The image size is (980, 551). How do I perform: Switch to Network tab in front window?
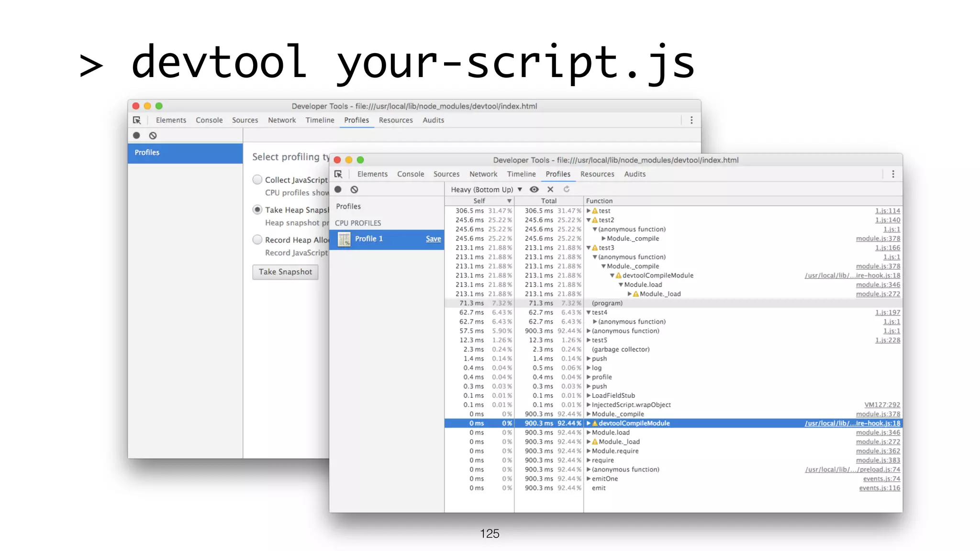[483, 174]
